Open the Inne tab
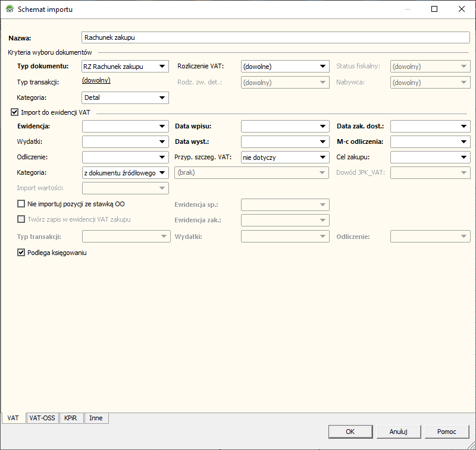 96,418
